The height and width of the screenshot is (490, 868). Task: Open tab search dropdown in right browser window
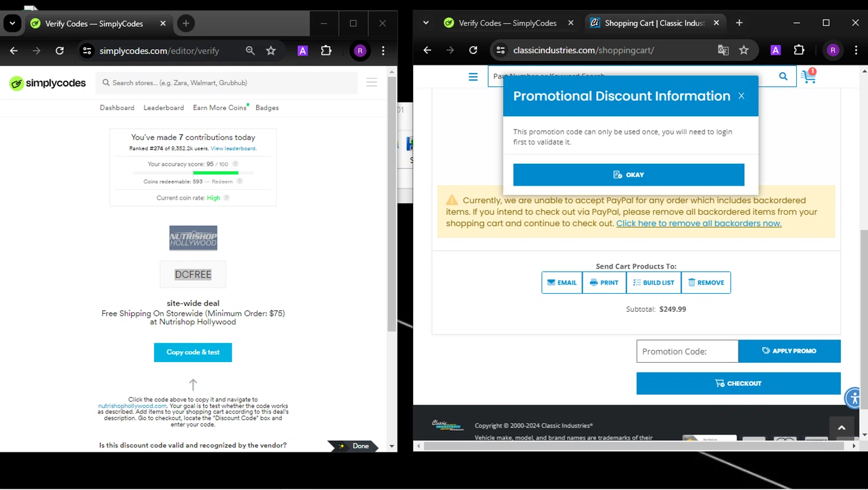point(426,23)
